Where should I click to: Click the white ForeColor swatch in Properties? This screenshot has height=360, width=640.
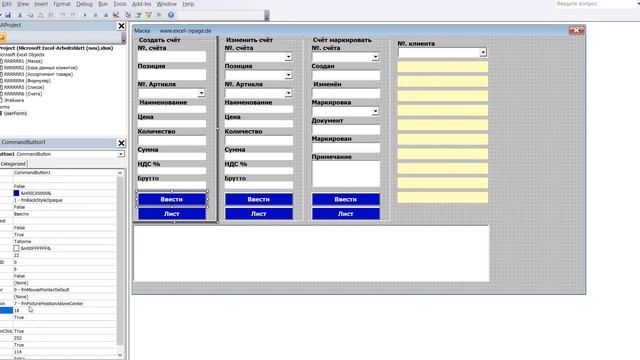tap(16, 248)
